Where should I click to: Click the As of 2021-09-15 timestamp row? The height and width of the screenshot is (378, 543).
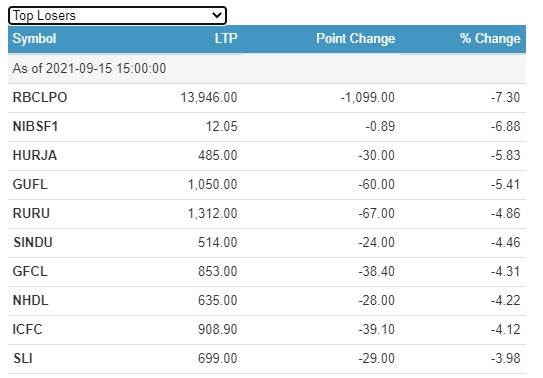tap(267, 69)
